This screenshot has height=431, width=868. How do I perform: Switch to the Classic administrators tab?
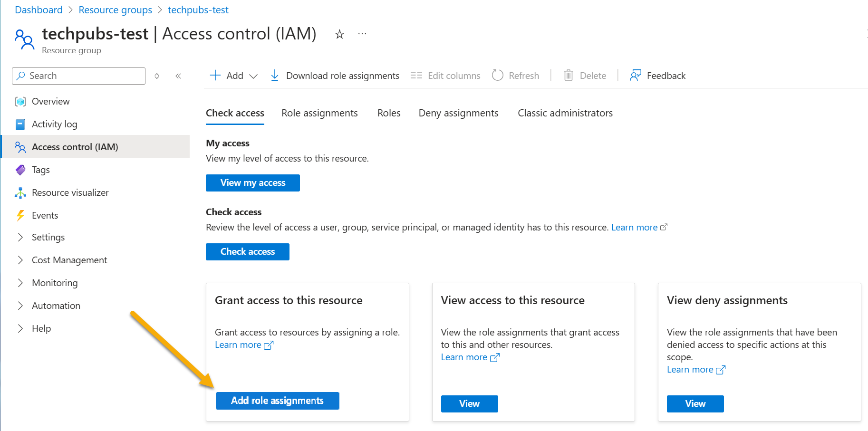[565, 113]
